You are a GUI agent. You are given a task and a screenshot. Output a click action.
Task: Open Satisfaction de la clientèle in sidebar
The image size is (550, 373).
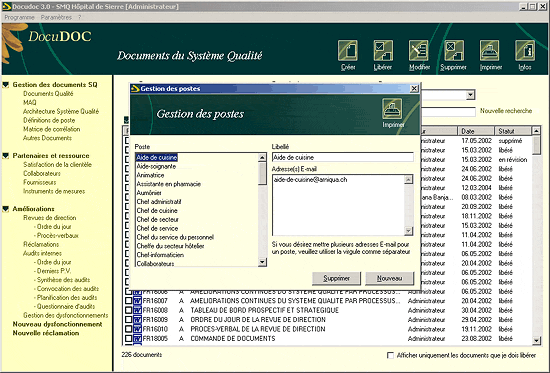58,165
